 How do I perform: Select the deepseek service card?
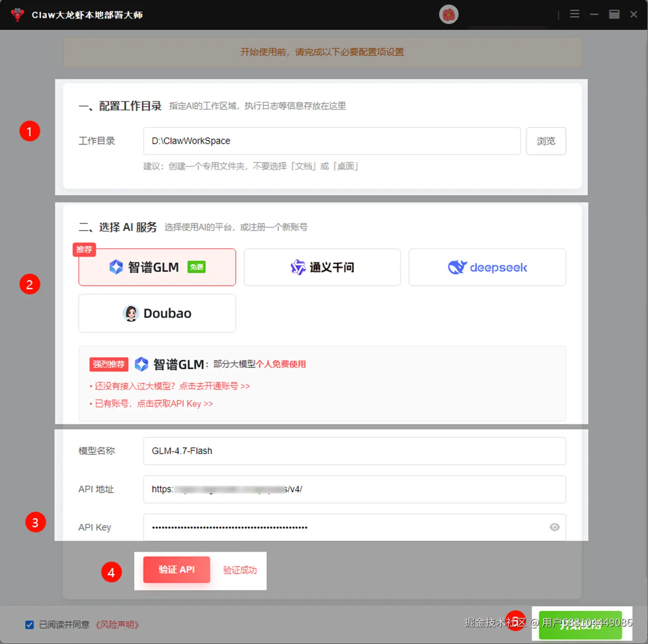487,267
